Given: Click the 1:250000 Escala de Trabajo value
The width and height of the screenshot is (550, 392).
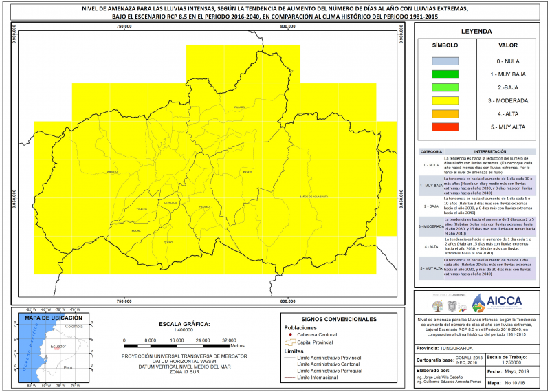Looking at the screenshot, I should click(x=511, y=362).
